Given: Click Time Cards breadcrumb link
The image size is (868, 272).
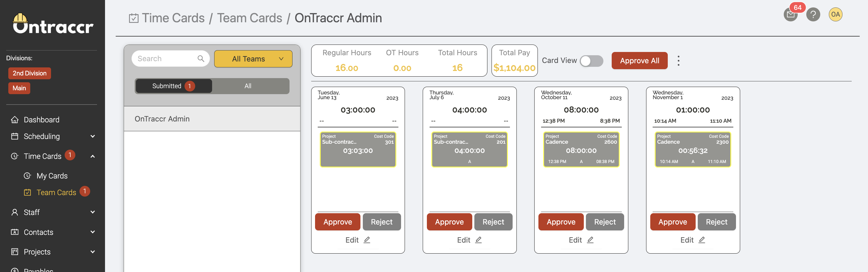Looking at the screenshot, I should click(173, 18).
